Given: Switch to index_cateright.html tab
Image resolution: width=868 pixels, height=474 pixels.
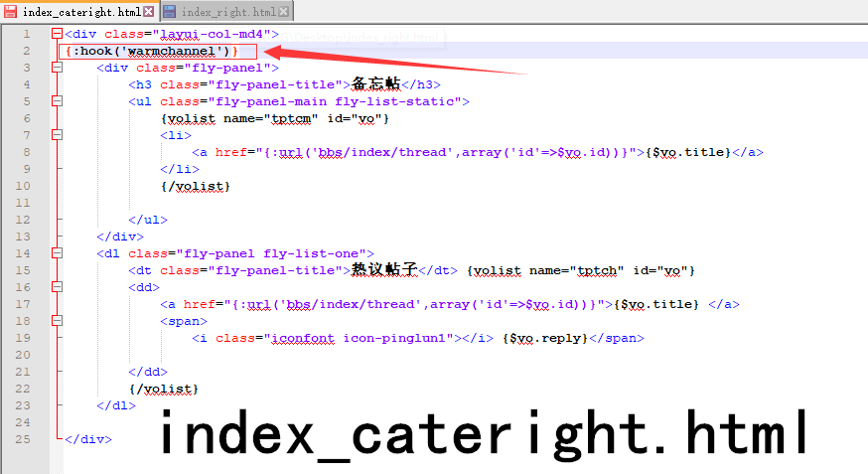Looking at the screenshot, I should click(x=79, y=12).
